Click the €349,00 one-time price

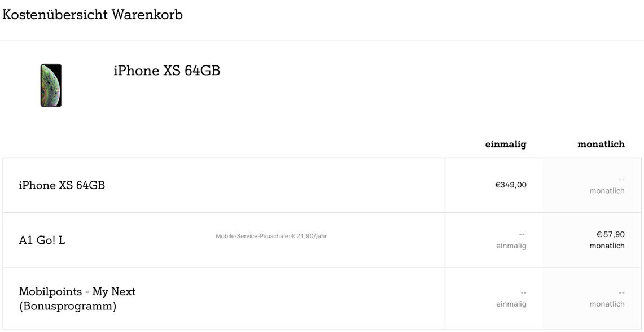(x=510, y=185)
